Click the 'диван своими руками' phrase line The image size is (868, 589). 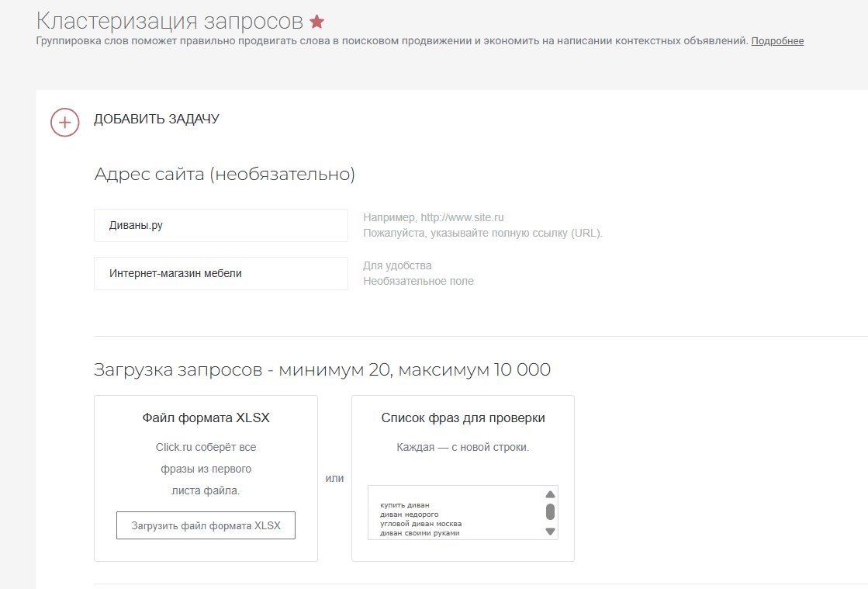[x=420, y=533]
